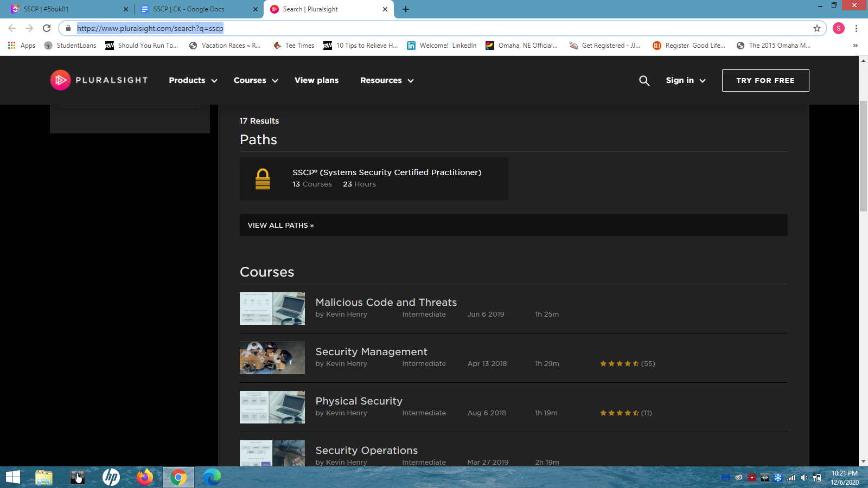Launch Firefox from the taskbar

point(145,477)
